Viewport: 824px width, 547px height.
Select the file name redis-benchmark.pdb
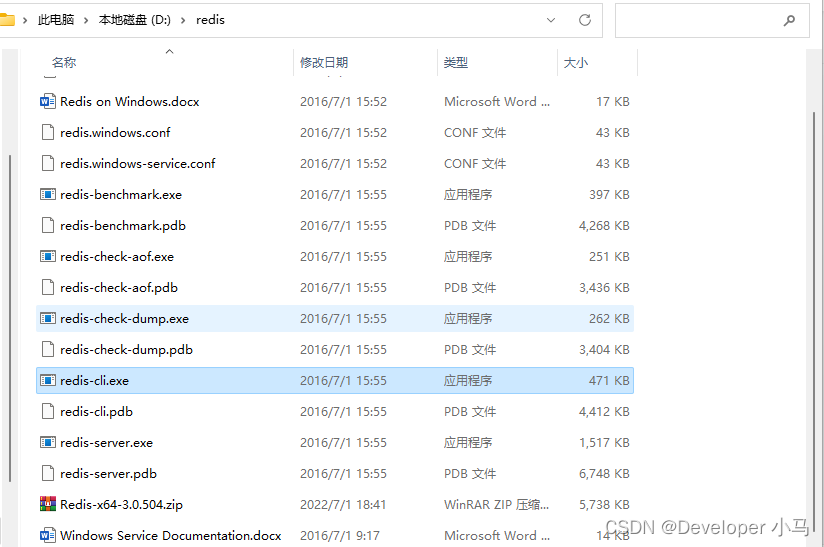[x=123, y=225]
